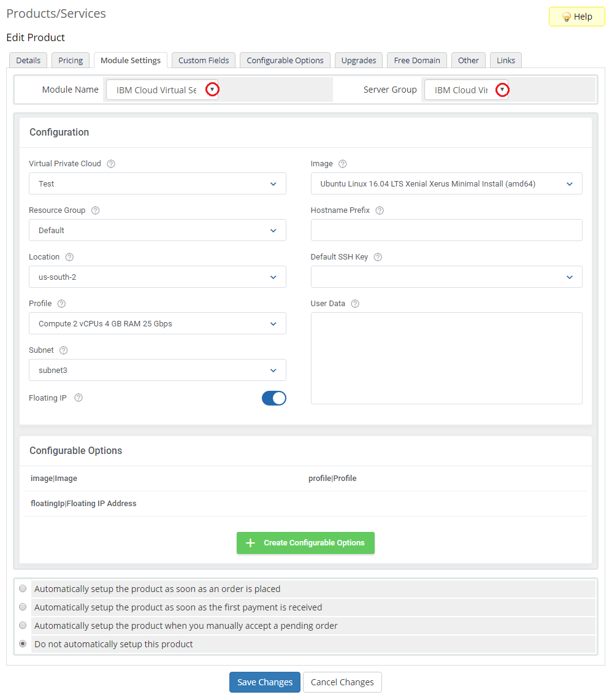Open the Resource Group dropdown
This screenshot has width=612, height=700.
(158, 230)
